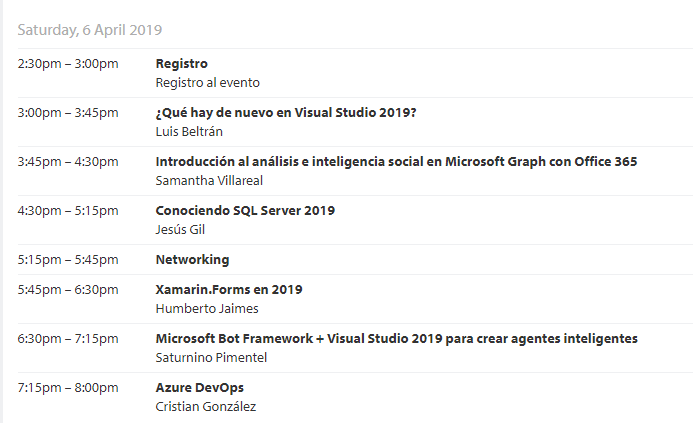The width and height of the screenshot is (693, 423).
Task: Select the '6:30pm – 7:15pm' time slot
Action: point(68,339)
